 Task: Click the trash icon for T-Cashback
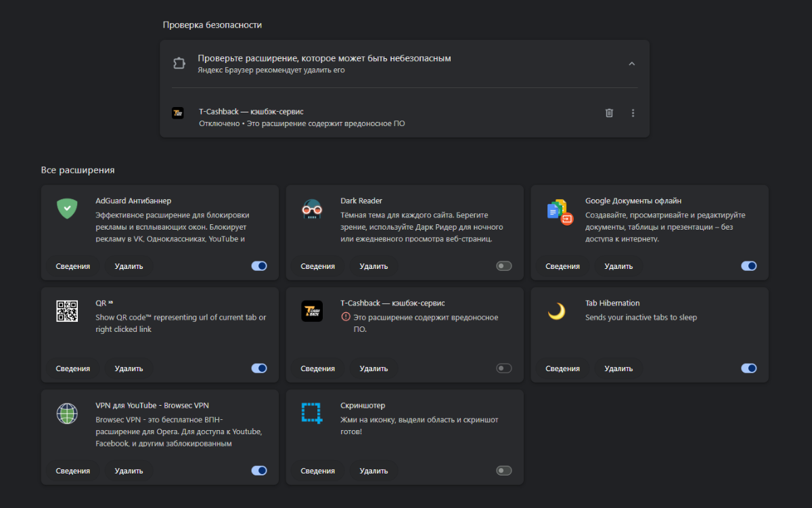(x=609, y=113)
